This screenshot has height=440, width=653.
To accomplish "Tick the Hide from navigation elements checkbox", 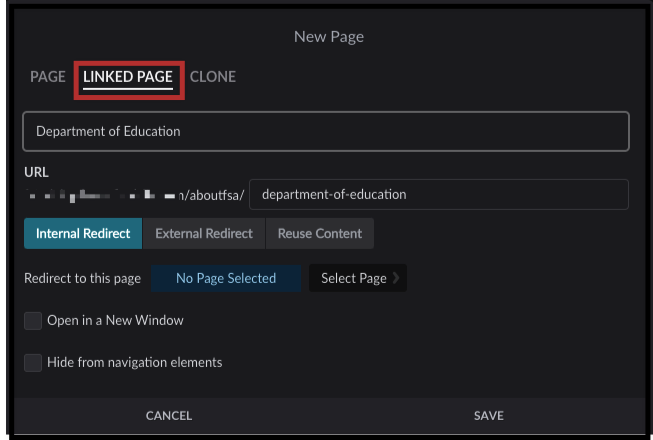I will (33, 362).
